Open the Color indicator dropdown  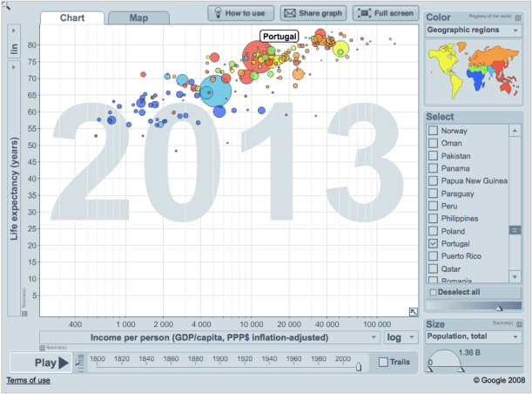tap(474, 31)
